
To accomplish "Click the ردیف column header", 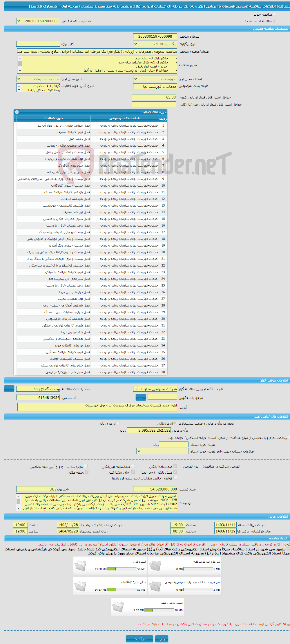I will click(163, 118).
